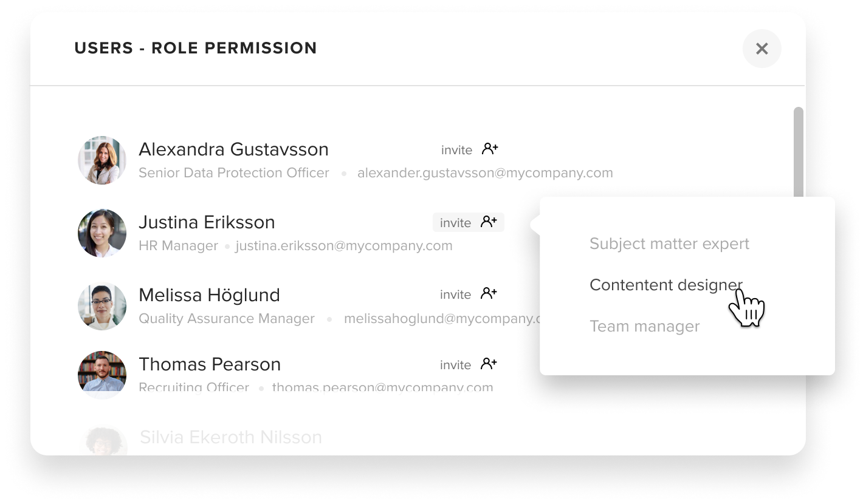Click justina.eriksson@mycompany.com email address
The image size is (863, 504).
(x=344, y=246)
